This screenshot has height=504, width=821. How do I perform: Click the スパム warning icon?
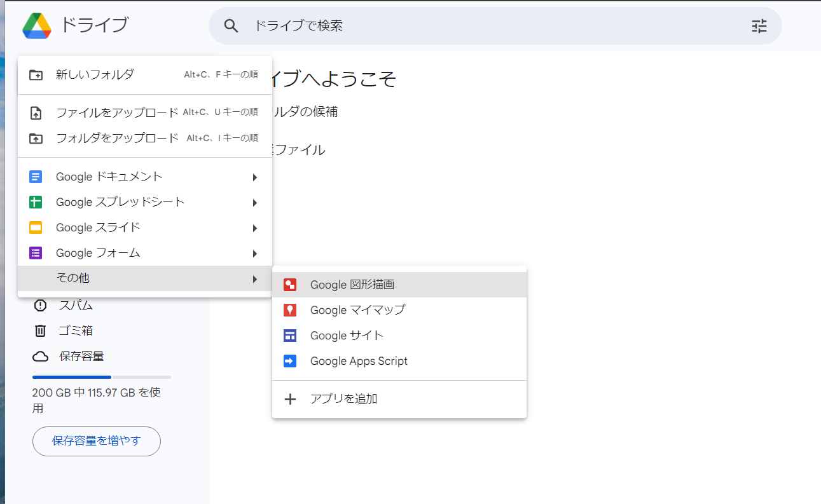pos(40,305)
